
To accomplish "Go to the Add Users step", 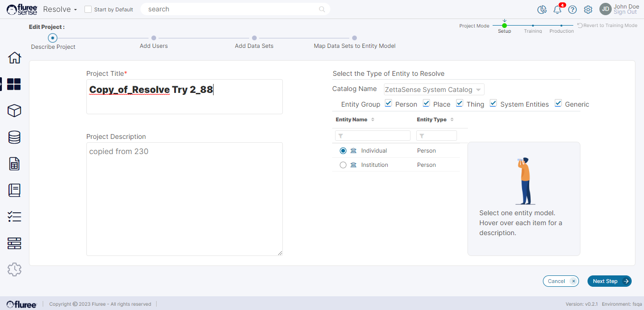I will point(154,38).
